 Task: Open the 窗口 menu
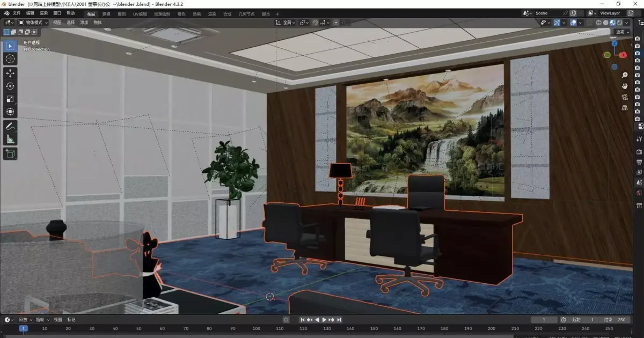pos(57,13)
